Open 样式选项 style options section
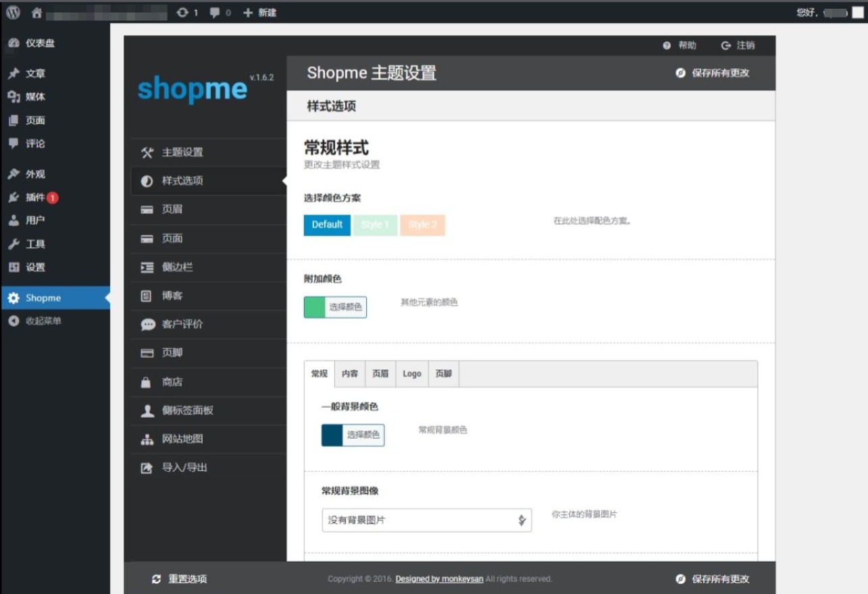Image resolution: width=868 pixels, height=594 pixels. coord(208,181)
